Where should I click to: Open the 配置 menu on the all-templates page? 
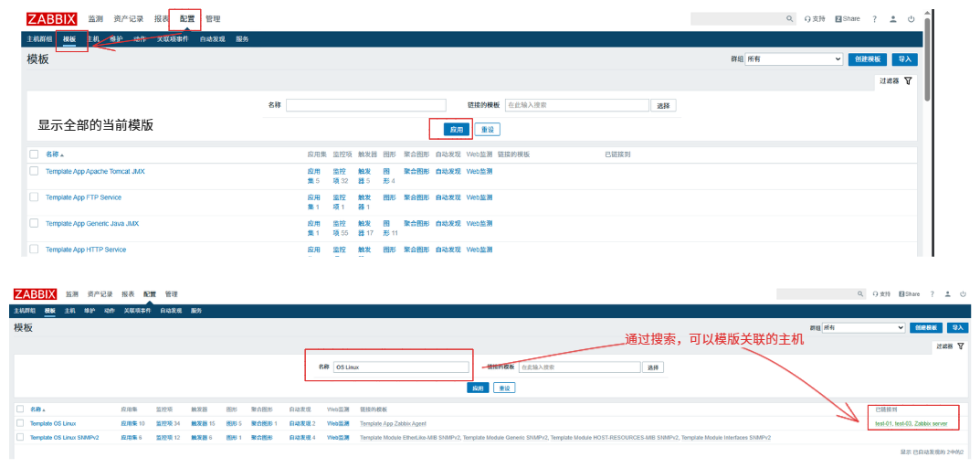187,19
